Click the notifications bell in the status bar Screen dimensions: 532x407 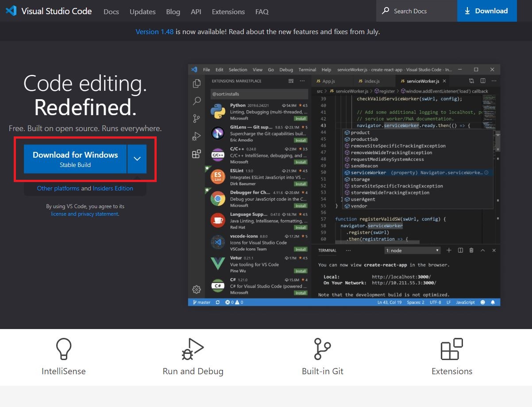pyautogui.click(x=493, y=302)
